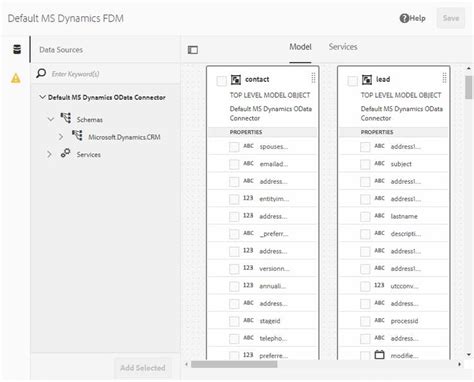Show validation warnings via yellow triangle icon
This screenshot has height=382, width=474.
16,78
